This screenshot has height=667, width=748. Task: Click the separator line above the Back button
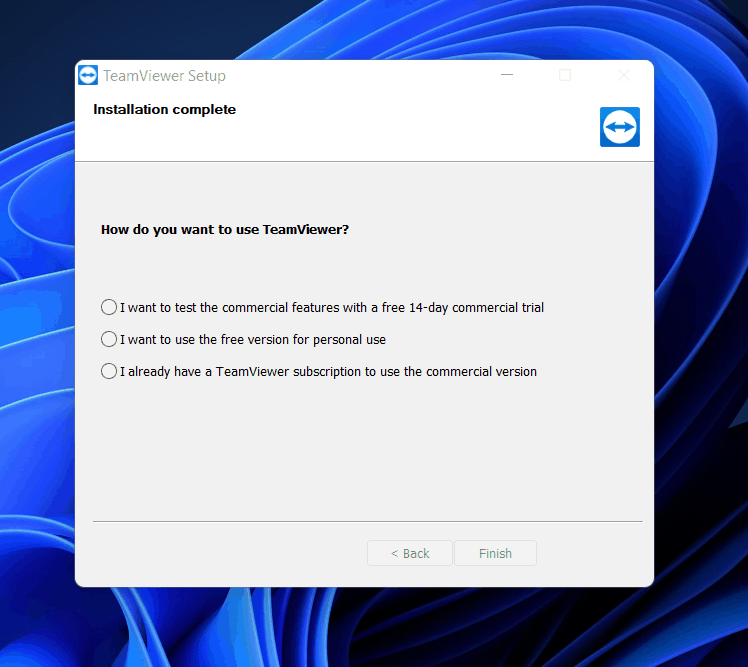tap(367, 521)
